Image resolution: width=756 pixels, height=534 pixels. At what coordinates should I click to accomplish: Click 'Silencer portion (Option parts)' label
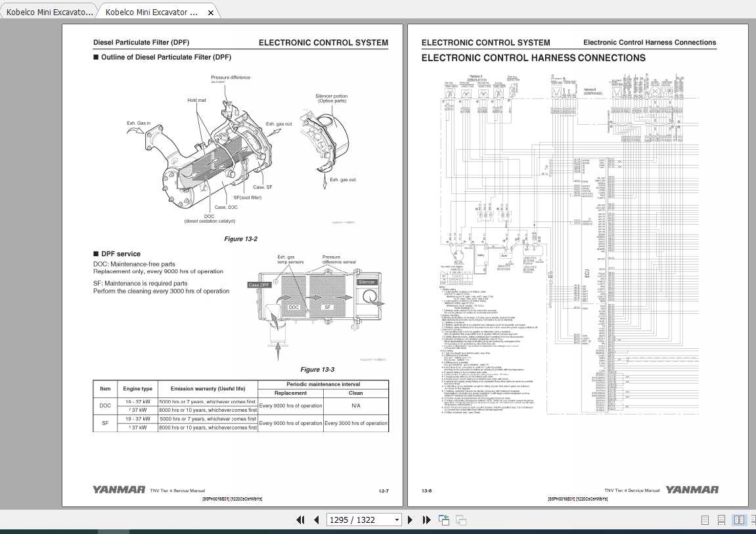[x=332, y=99]
